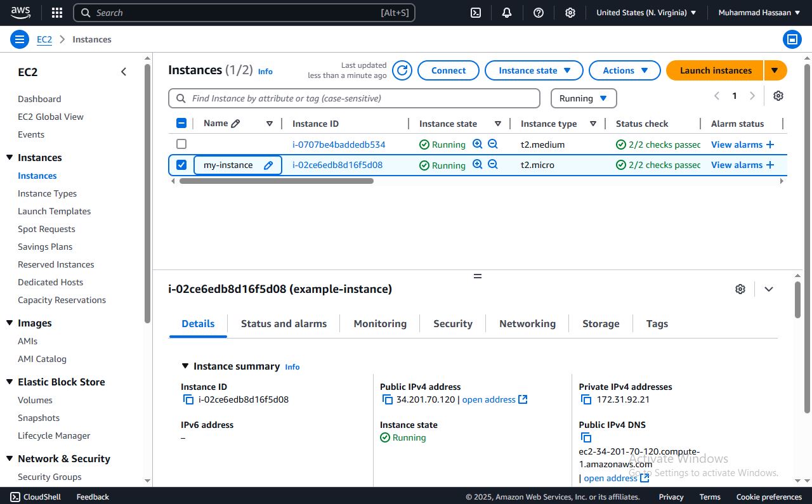Open the notifications bell icon
This screenshot has height=504, width=812.
click(x=507, y=13)
